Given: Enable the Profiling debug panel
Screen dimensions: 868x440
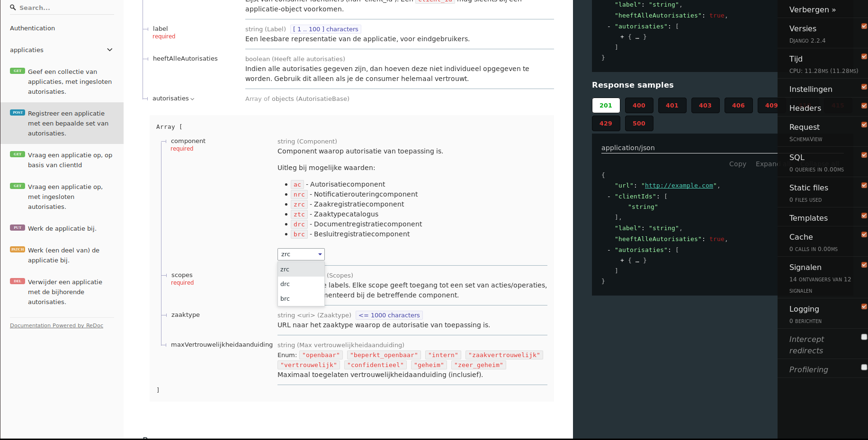Looking at the screenshot, I should point(864,367).
